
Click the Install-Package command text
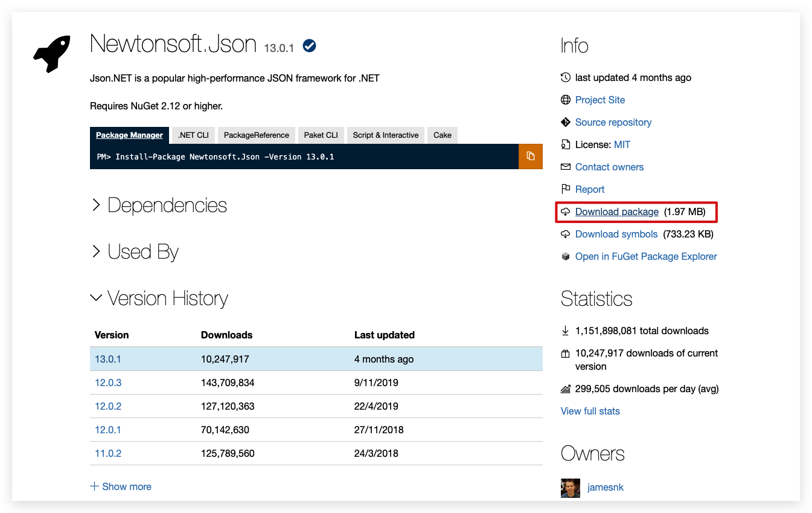click(225, 156)
